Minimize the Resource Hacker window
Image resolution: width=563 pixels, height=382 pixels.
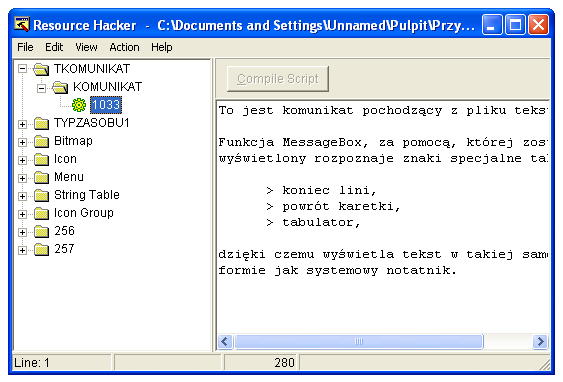point(492,25)
